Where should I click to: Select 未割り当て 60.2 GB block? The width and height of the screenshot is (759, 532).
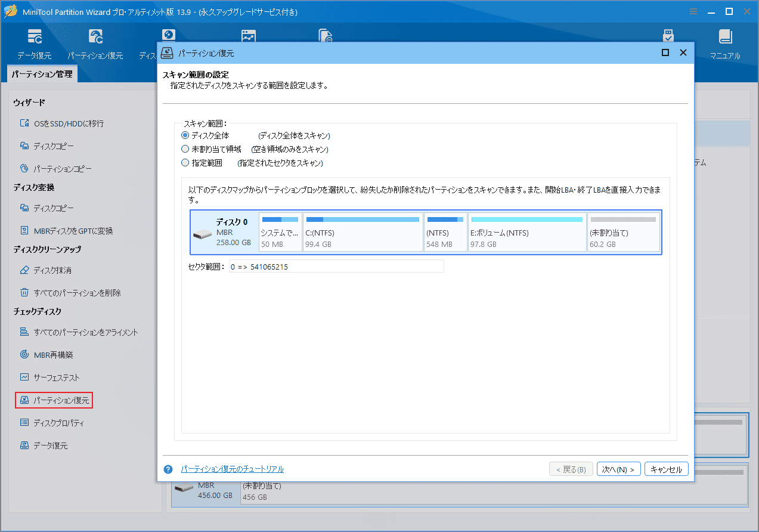[623, 232]
